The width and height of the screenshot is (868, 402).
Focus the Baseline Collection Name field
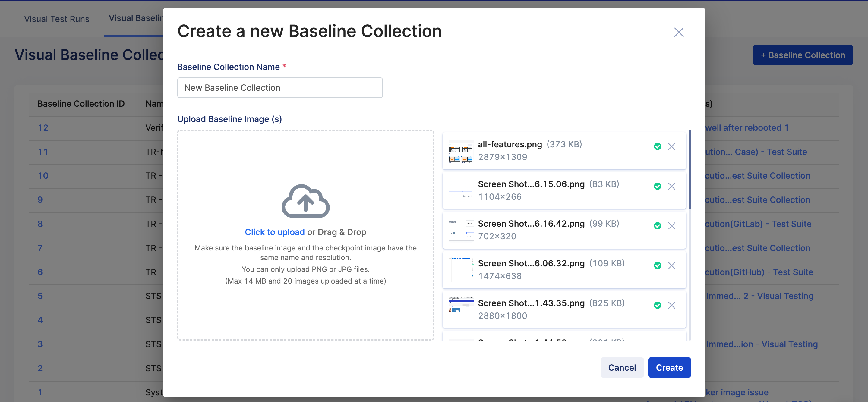click(280, 88)
